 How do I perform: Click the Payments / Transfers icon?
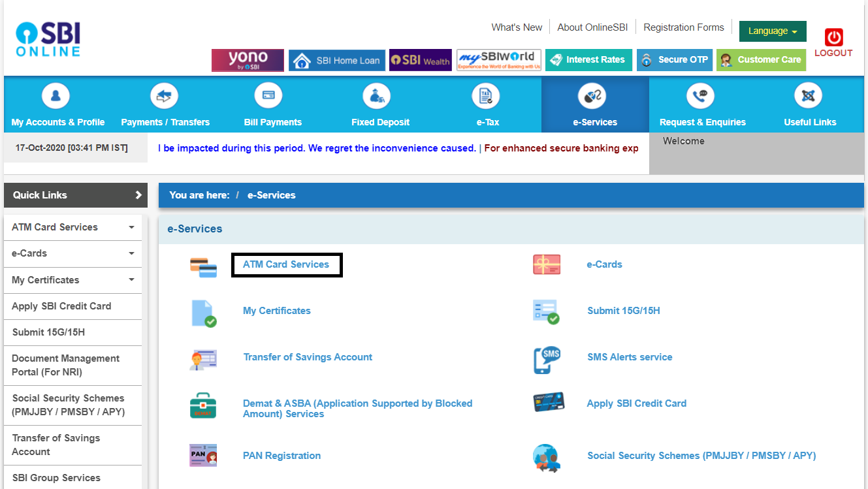pos(164,97)
